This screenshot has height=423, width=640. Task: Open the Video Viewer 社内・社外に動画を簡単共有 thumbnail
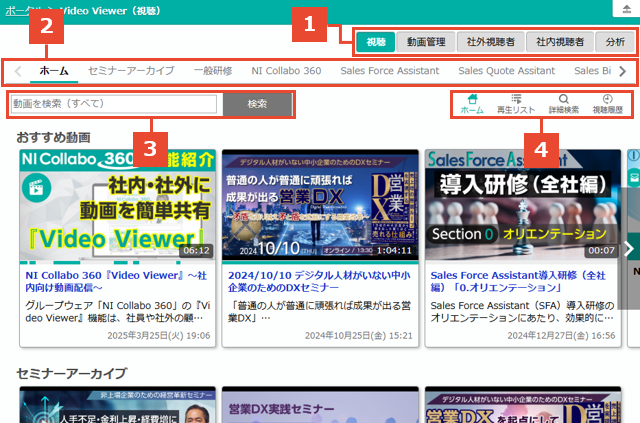pyautogui.click(x=118, y=205)
